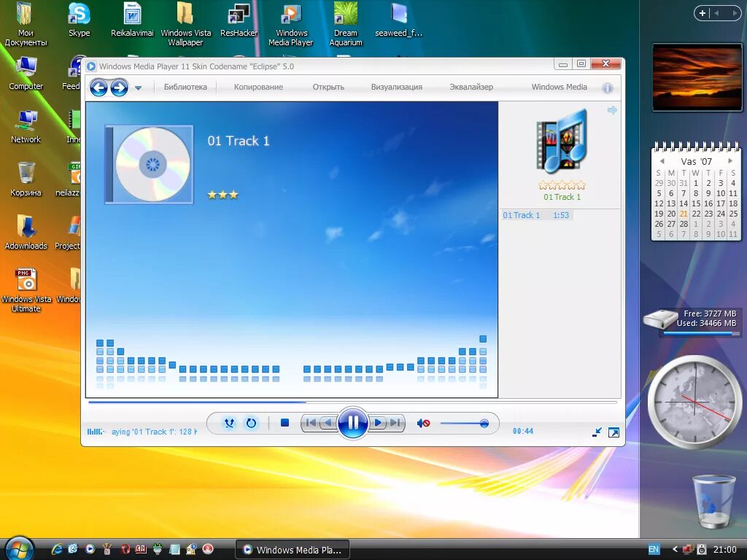Viewport: 747px width, 560px height.
Task: Click the CD album art in Now Playing
Action: pyautogui.click(x=149, y=164)
